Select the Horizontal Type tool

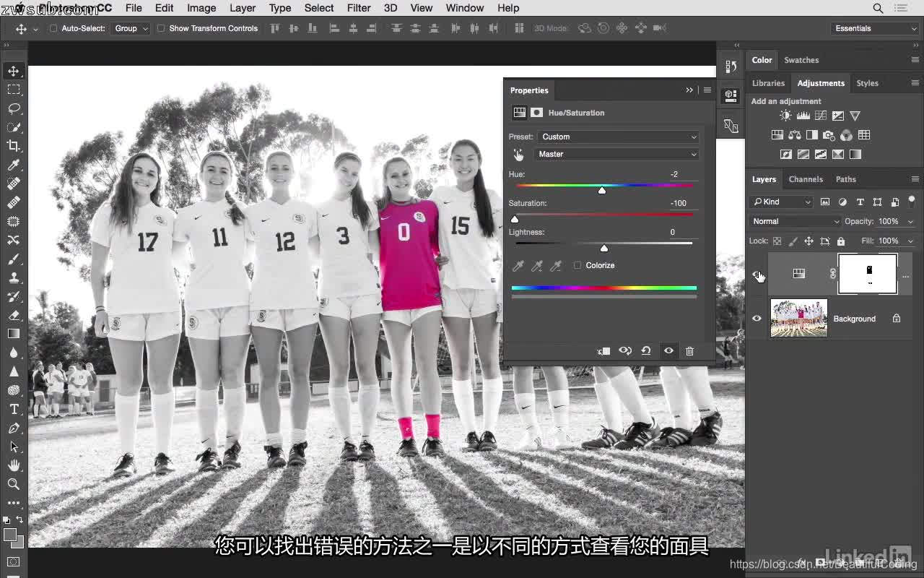(14, 409)
